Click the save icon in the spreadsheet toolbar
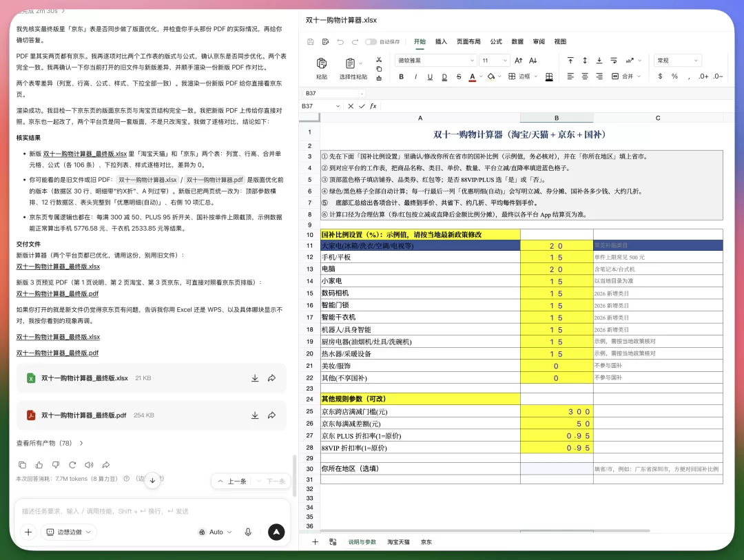744x560 pixels. tap(311, 42)
